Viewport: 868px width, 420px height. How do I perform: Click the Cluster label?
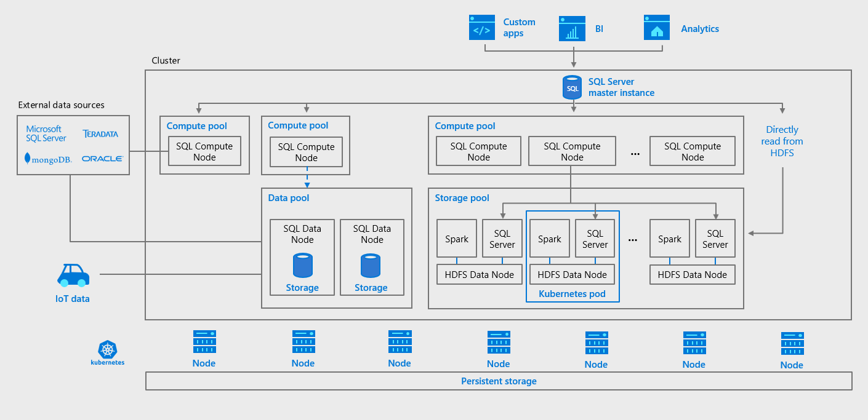pyautogui.click(x=165, y=60)
